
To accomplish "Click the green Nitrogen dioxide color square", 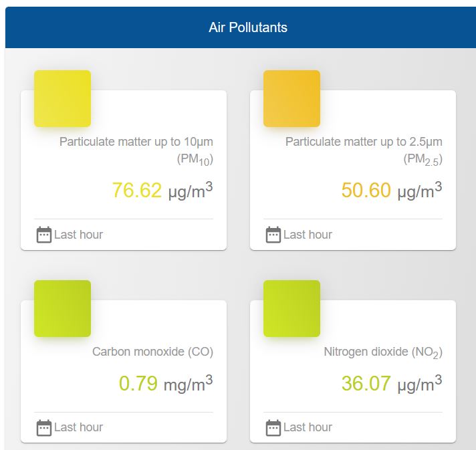I will click(291, 308).
